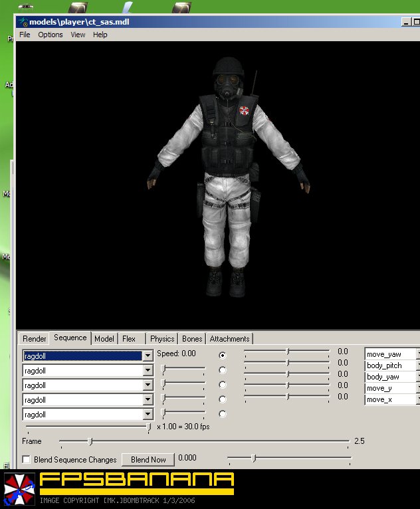
Task: Click the second layer weight slider
Action: pos(183,369)
